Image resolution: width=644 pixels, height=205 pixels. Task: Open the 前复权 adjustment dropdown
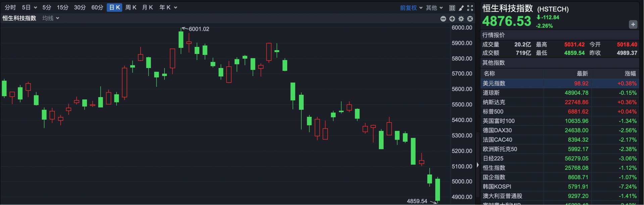tap(411, 8)
